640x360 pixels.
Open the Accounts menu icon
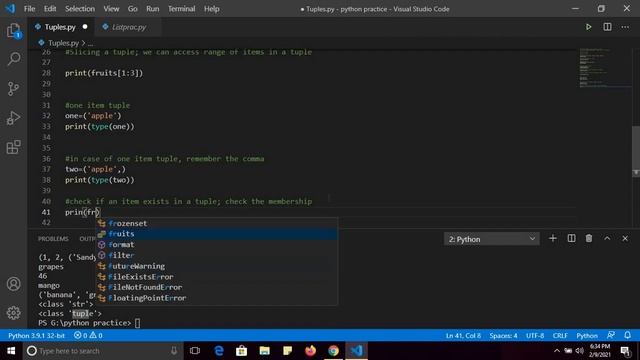13,284
